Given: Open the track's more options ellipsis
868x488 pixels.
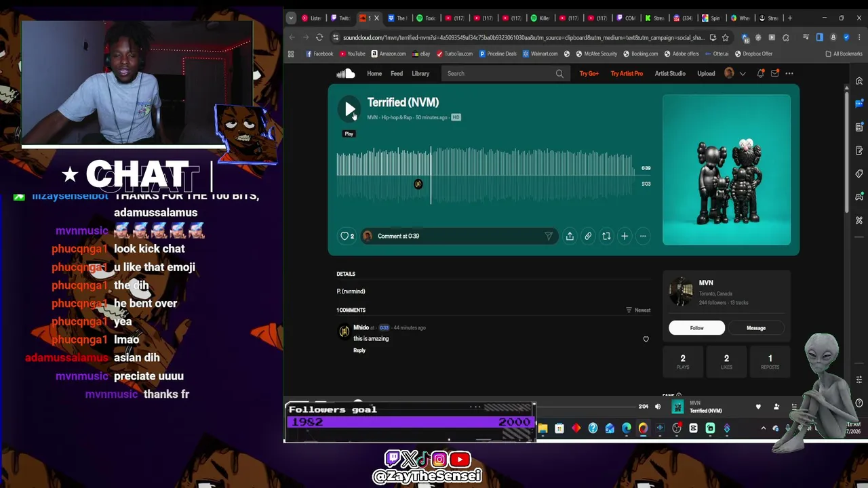Looking at the screenshot, I should [x=643, y=236].
